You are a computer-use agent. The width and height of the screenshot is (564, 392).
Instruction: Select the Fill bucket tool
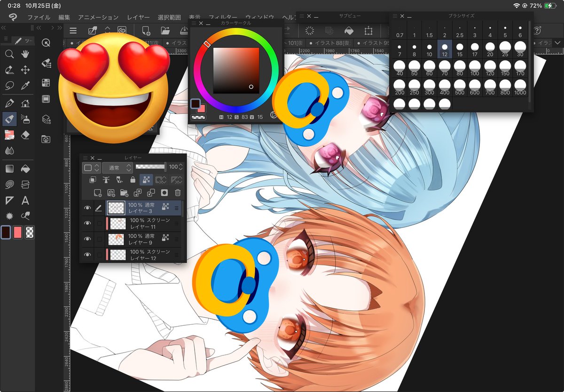point(25,168)
